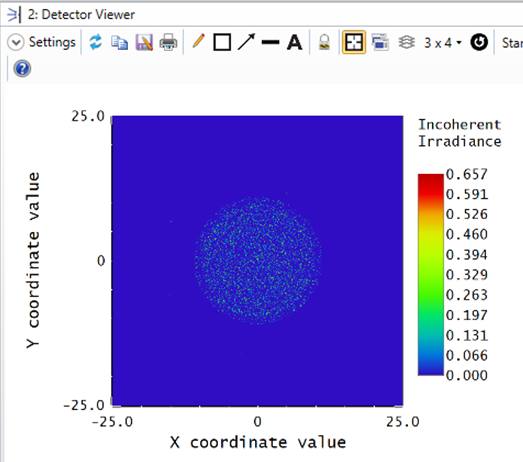Toggle the window lock padlock

click(324, 42)
